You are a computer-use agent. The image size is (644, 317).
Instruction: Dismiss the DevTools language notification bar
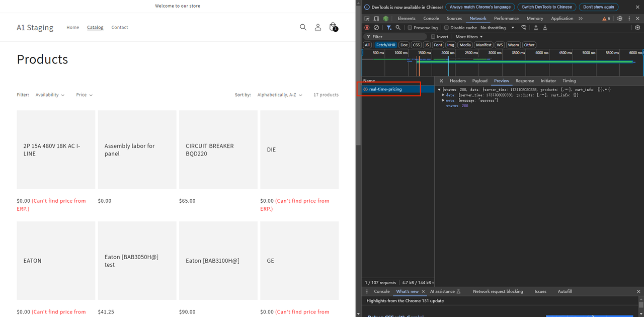pos(637,7)
